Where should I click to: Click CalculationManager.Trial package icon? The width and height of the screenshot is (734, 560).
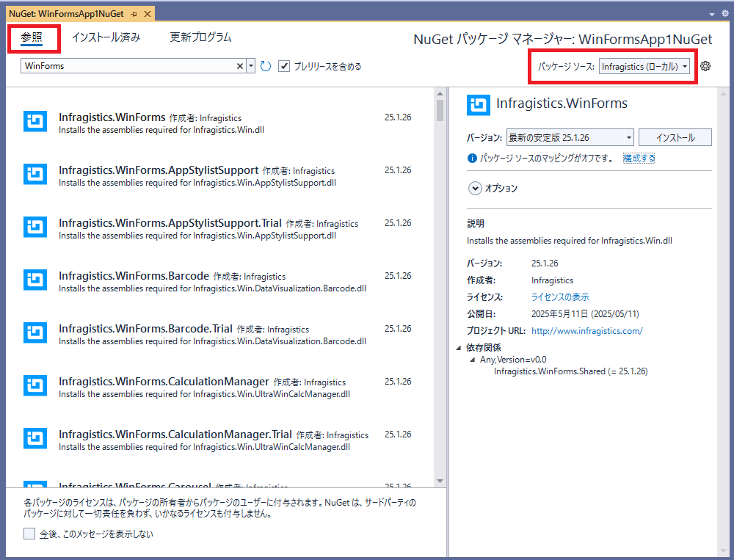coord(35,439)
